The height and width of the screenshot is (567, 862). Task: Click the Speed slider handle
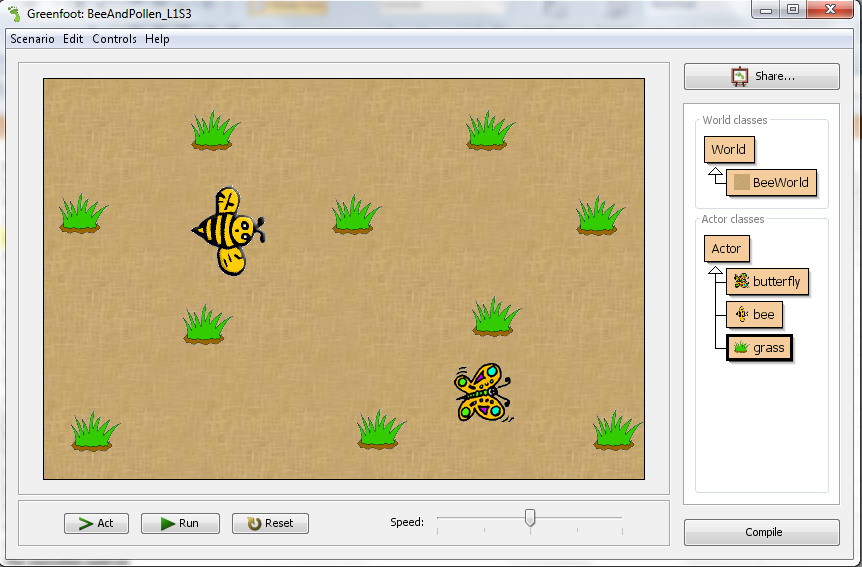pos(530,518)
